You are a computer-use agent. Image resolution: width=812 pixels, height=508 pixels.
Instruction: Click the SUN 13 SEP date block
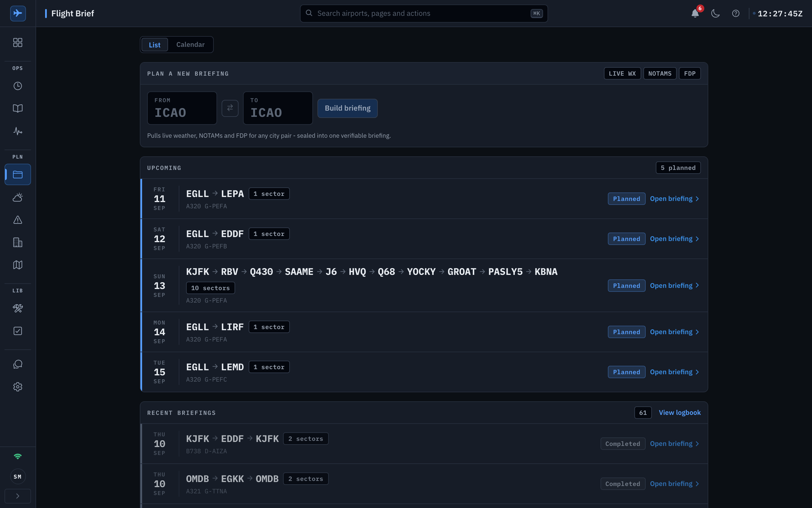[159, 286]
